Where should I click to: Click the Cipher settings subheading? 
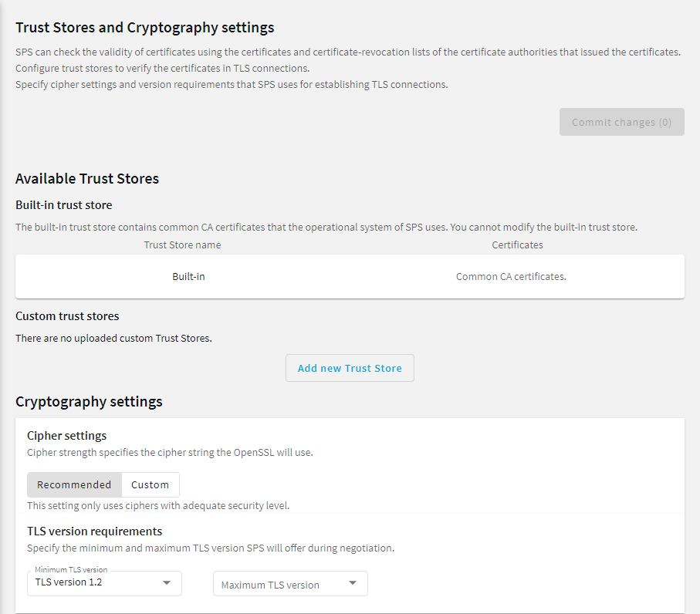67,436
